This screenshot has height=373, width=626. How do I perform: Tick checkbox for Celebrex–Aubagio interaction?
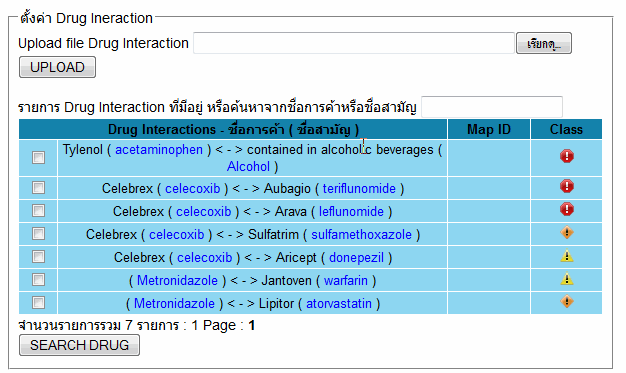coord(38,188)
